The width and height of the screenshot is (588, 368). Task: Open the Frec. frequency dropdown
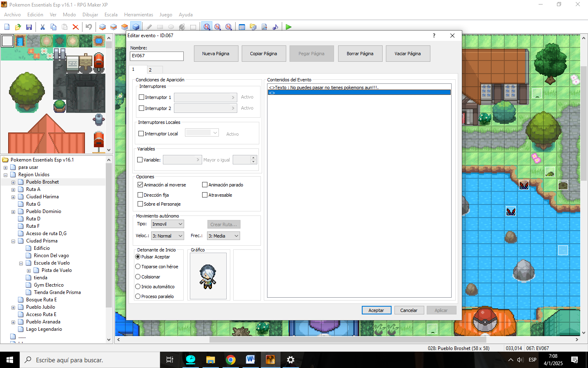point(223,236)
